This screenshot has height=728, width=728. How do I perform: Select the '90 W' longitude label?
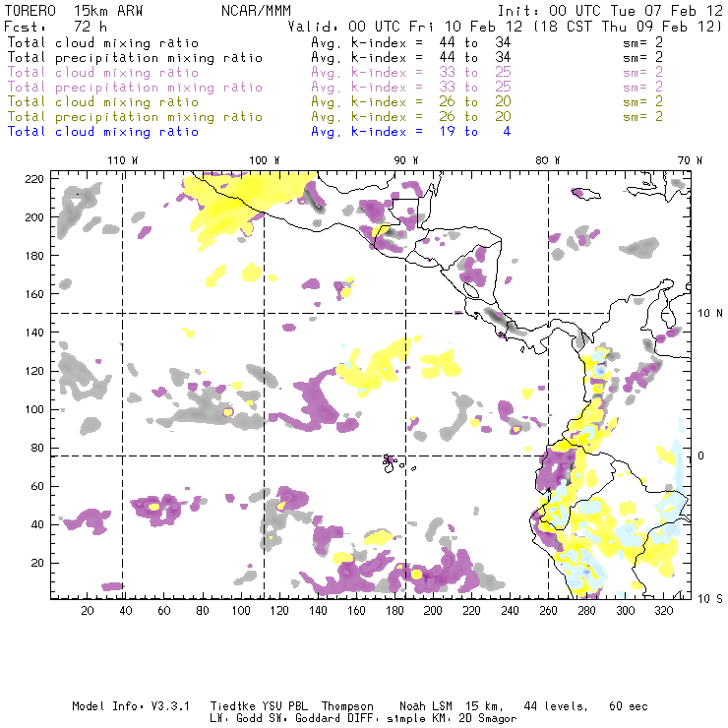pyautogui.click(x=406, y=160)
